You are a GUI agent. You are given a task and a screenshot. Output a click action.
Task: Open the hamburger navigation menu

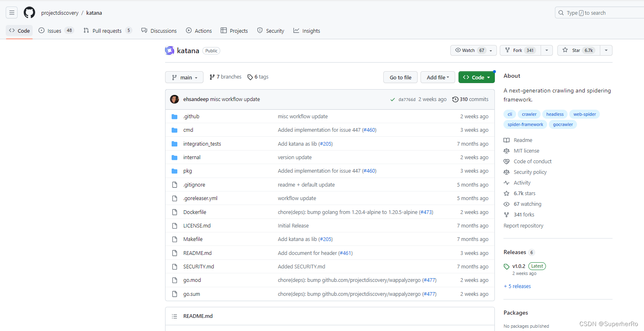click(12, 13)
